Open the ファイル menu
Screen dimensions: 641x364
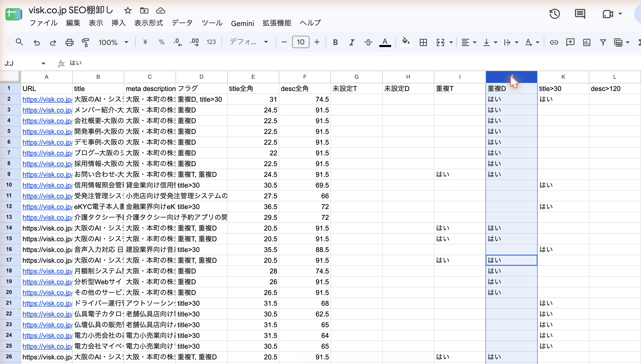click(x=43, y=23)
